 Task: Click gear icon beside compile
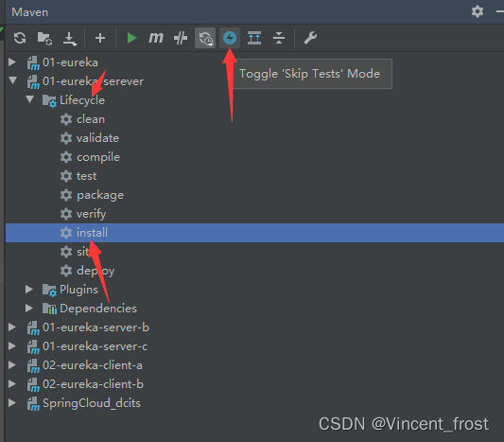tap(66, 157)
